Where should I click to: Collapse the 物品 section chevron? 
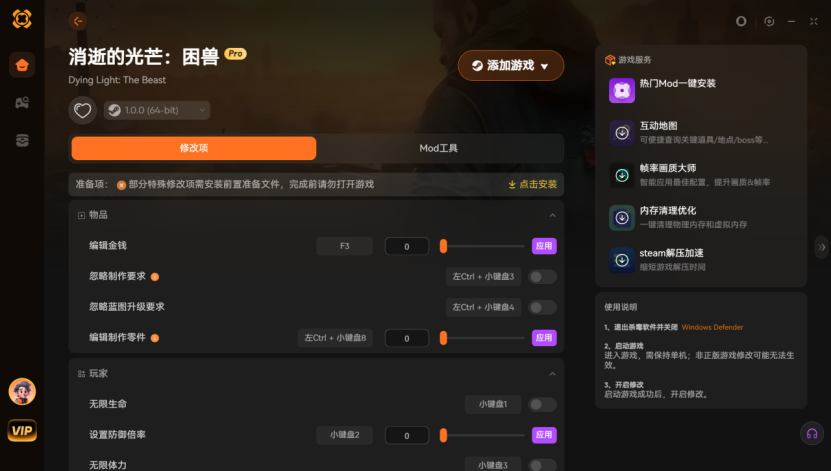(x=552, y=215)
